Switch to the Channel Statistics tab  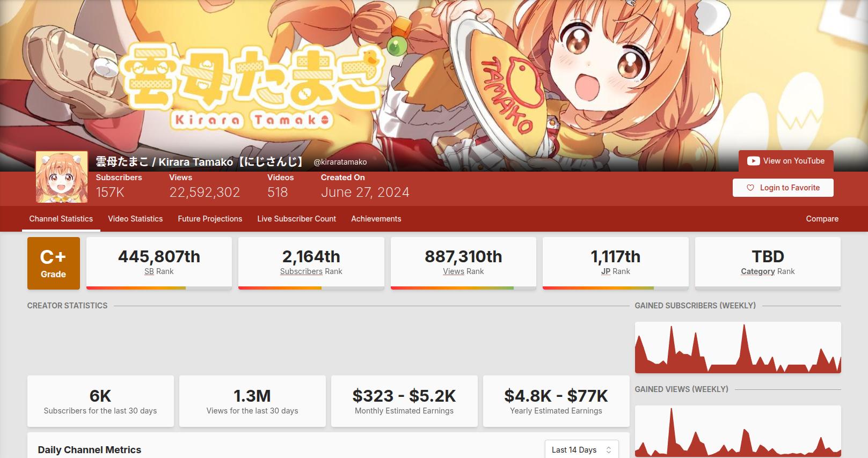coord(61,219)
